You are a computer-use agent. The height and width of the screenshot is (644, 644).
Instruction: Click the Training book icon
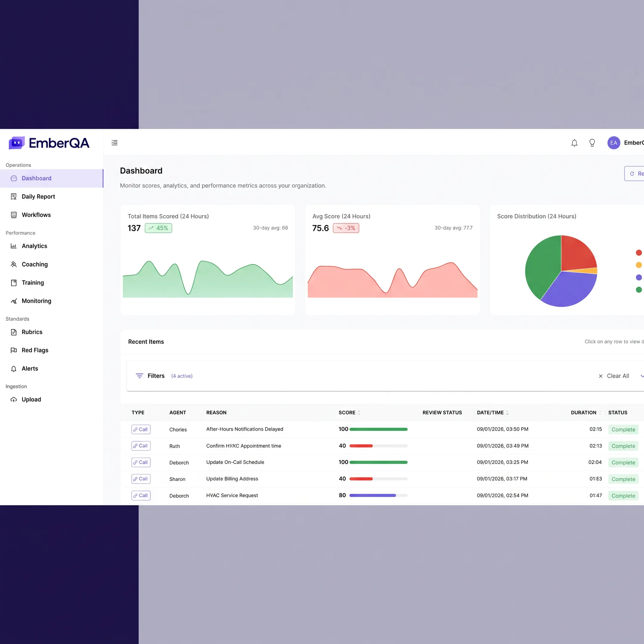tap(14, 283)
